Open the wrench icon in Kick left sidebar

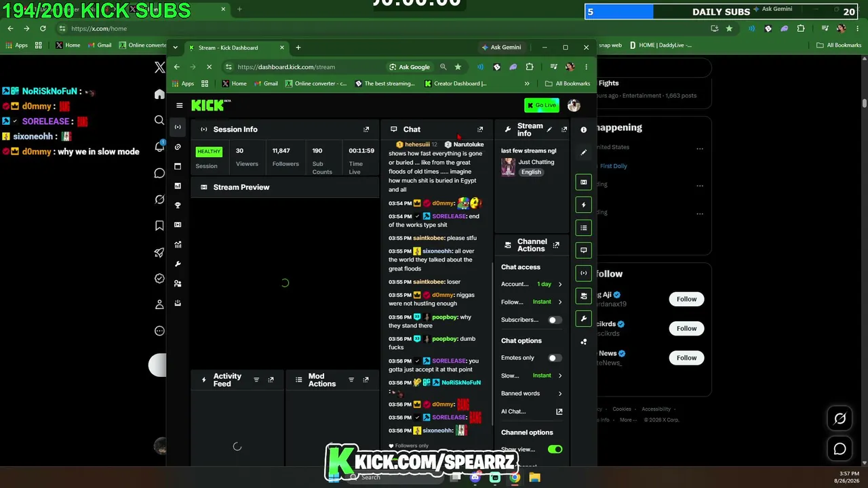point(178,264)
